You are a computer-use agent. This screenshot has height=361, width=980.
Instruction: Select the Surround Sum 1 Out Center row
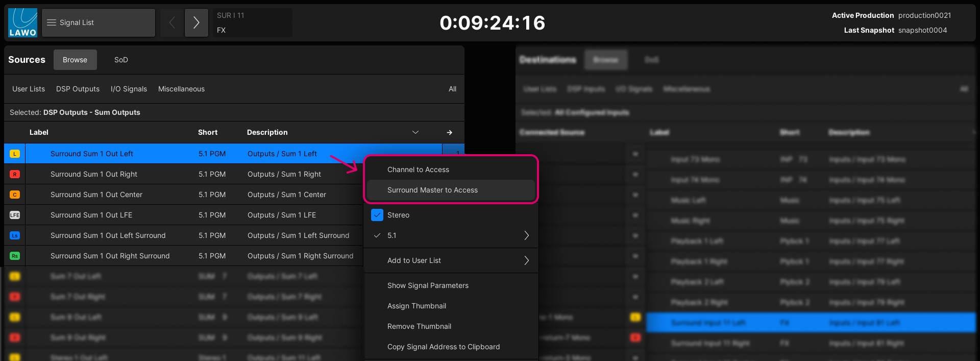pyautogui.click(x=96, y=195)
